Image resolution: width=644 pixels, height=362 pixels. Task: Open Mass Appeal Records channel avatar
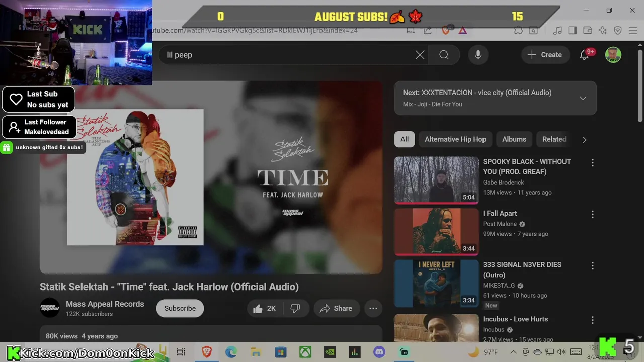click(x=50, y=308)
